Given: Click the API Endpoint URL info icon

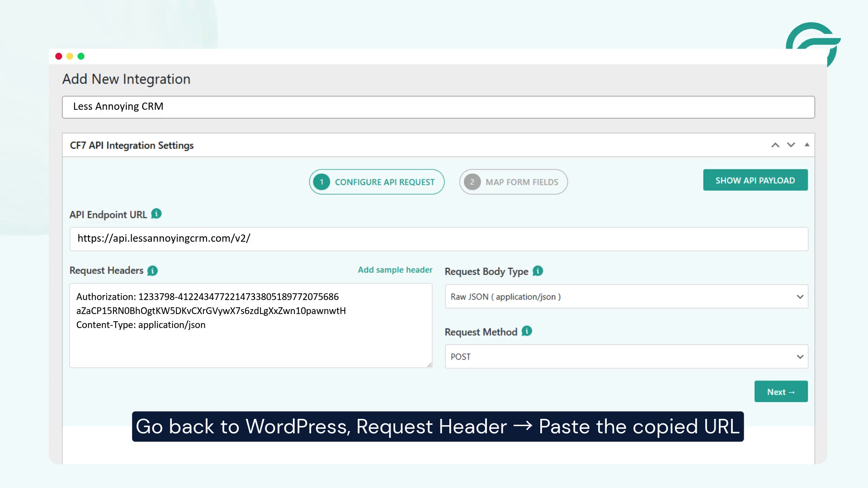Looking at the screenshot, I should click(156, 214).
